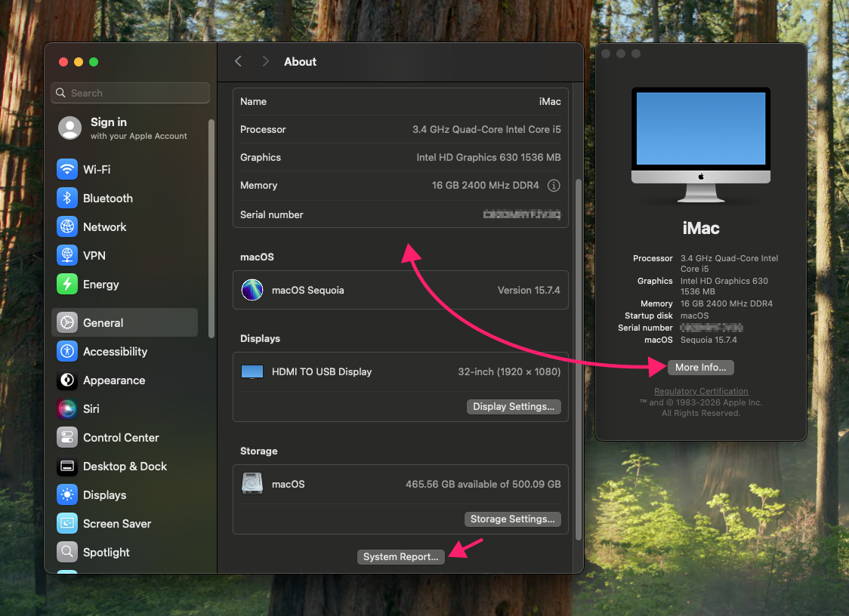The height and width of the screenshot is (616, 849).
Task: Select the Control Center icon
Action: point(67,437)
